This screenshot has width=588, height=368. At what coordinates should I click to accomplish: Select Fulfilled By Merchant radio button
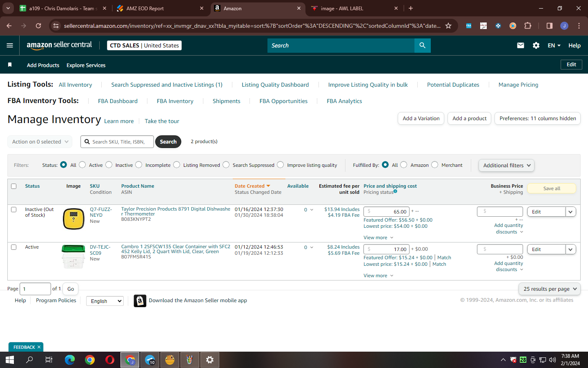434,165
